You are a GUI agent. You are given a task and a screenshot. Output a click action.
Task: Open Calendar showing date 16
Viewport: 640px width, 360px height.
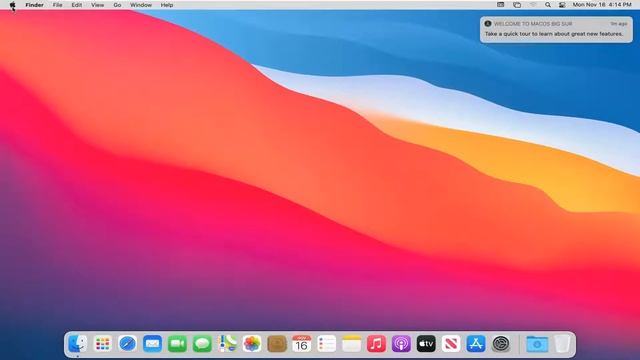coord(302,344)
